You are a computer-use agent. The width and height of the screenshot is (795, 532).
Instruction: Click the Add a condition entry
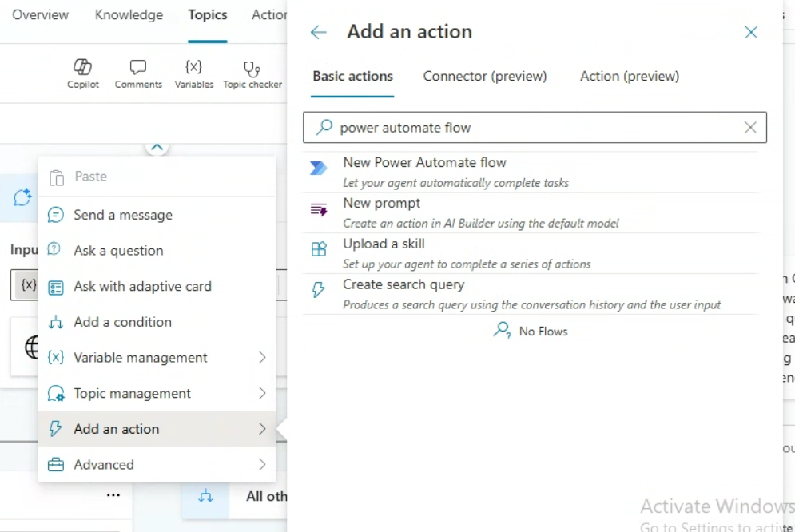coord(122,322)
